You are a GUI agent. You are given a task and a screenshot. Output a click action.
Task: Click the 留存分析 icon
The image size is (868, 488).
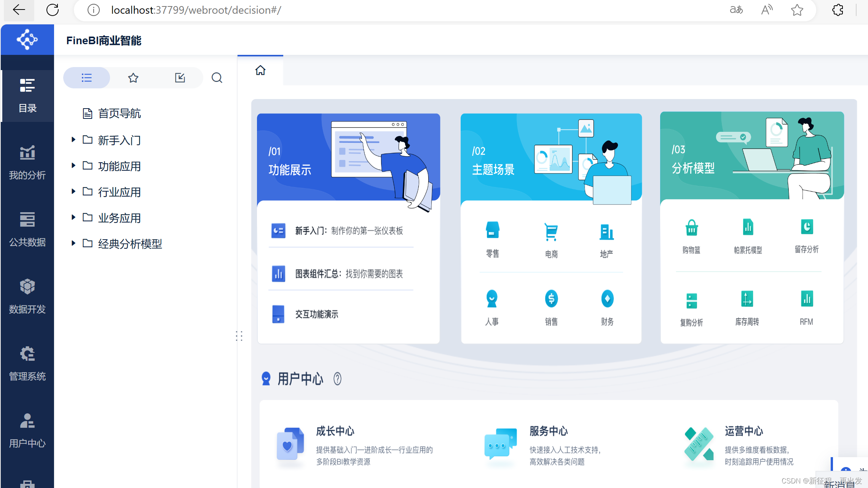coord(807,227)
